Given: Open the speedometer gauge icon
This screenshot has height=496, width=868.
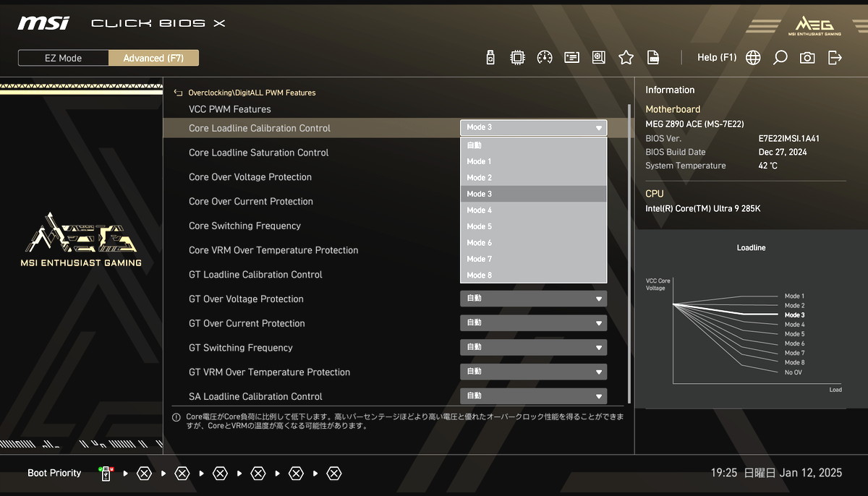Looking at the screenshot, I should [x=545, y=58].
